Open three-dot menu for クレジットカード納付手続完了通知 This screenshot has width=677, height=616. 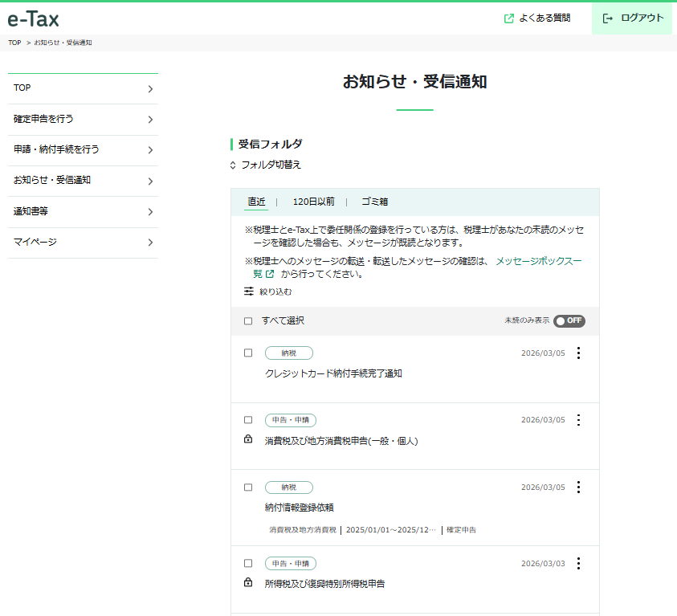pyautogui.click(x=578, y=353)
